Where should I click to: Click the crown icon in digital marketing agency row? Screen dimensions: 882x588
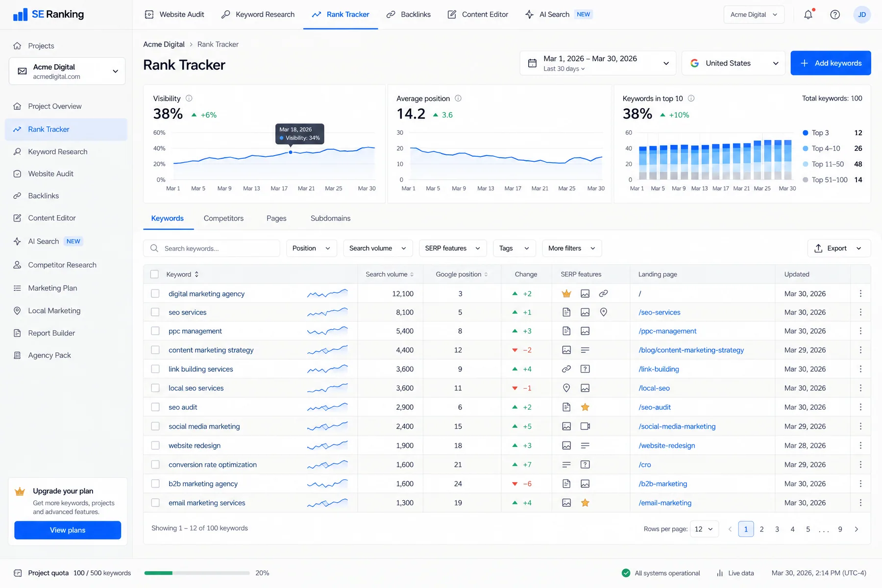[x=566, y=294]
